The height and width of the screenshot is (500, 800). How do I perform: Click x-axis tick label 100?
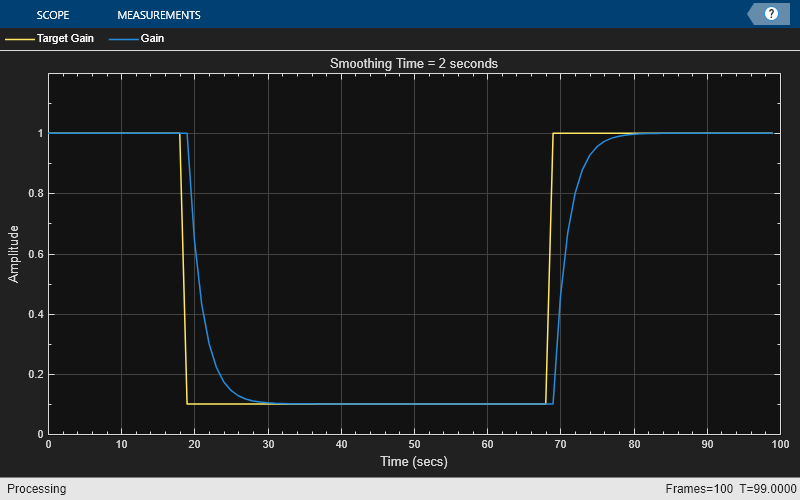tap(780, 444)
